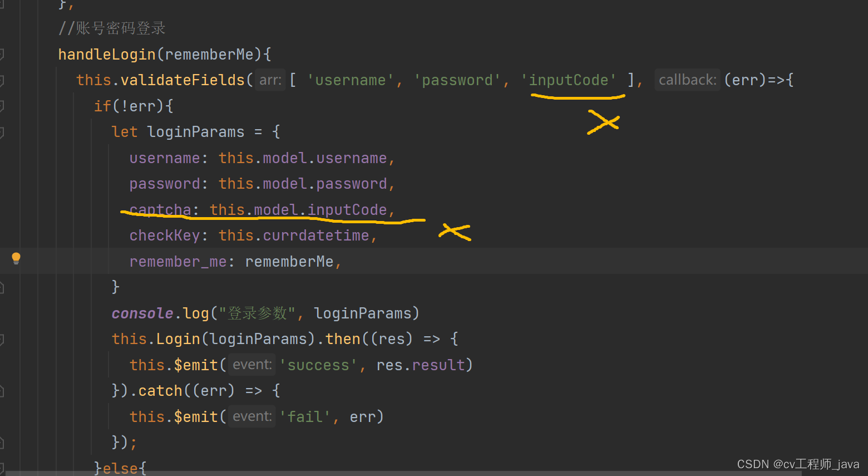The height and width of the screenshot is (476, 868).
Task: Click the username: object key
Action: [169, 158]
